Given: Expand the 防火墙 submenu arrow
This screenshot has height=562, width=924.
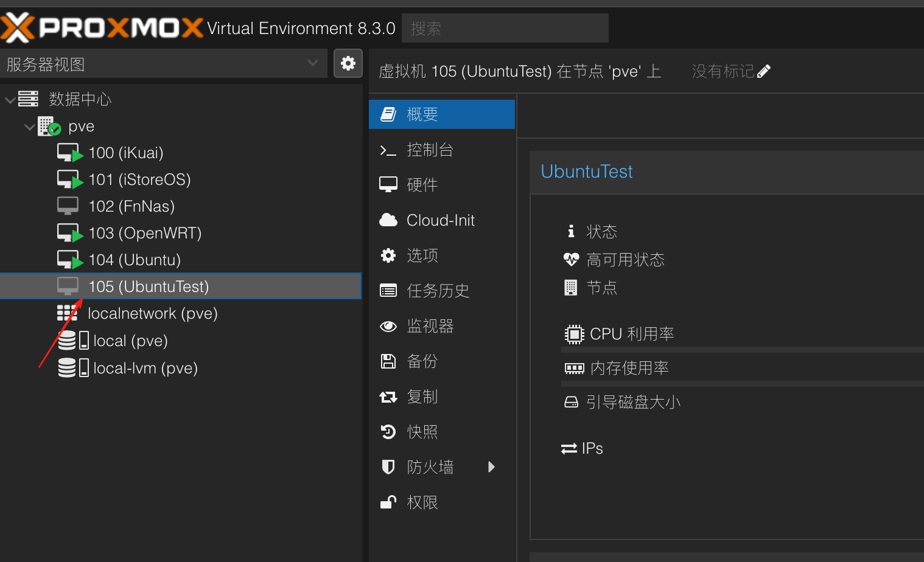Looking at the screenshot, I should pyautogui.click(x=491, y=467).
